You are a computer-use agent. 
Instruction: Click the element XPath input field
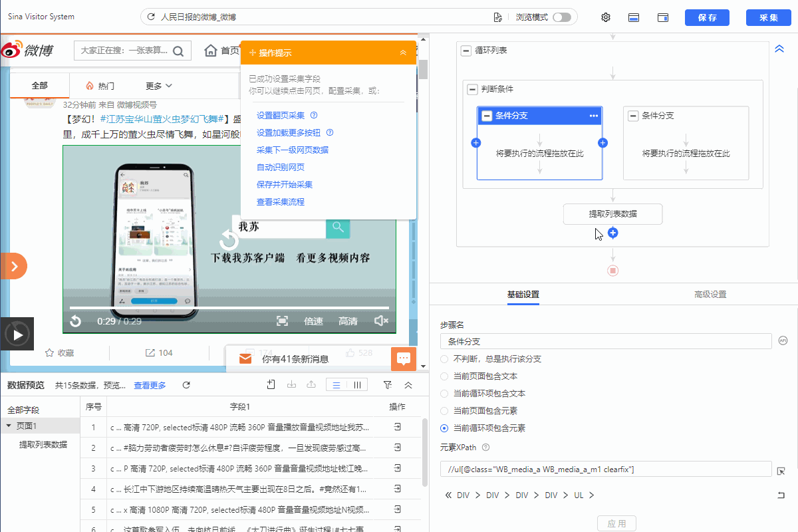click(x=606, y=469)
